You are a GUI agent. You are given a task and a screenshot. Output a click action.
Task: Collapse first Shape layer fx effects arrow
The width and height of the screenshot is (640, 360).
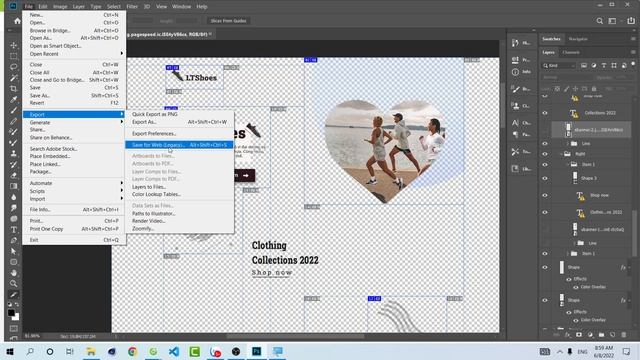629,268
